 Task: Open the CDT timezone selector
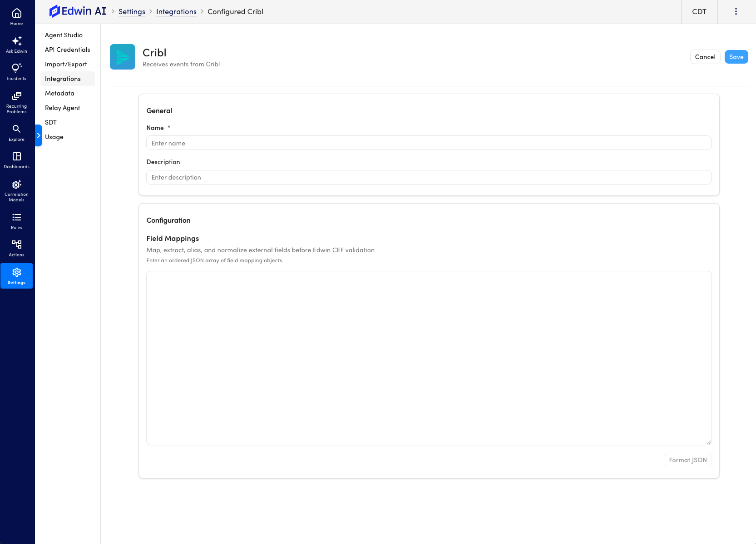(x=699, y=12)
